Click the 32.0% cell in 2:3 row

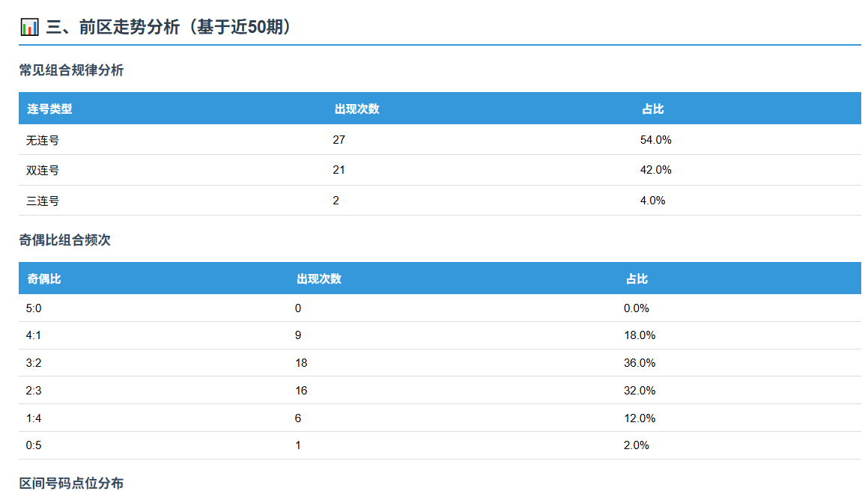point(639,391)
